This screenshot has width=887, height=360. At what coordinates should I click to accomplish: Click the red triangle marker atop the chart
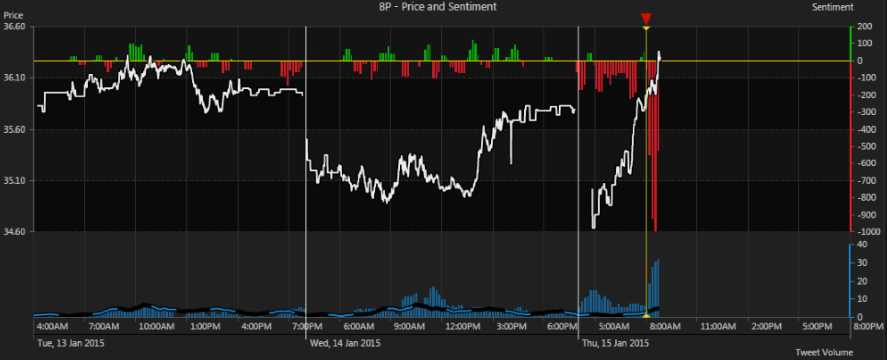(646, 19)
